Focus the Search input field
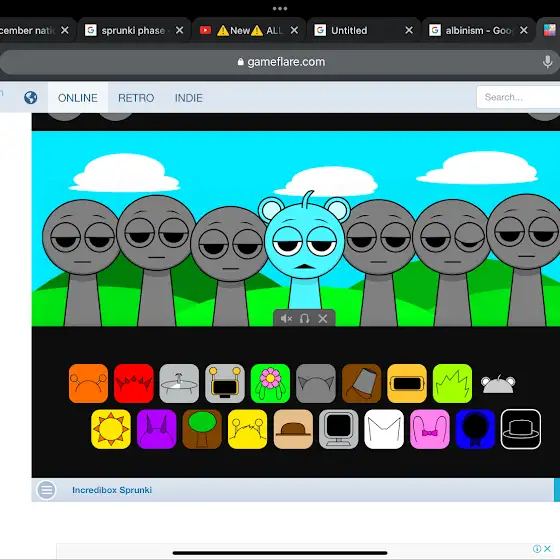Screen dimensions: 560x560 point(518,97)
